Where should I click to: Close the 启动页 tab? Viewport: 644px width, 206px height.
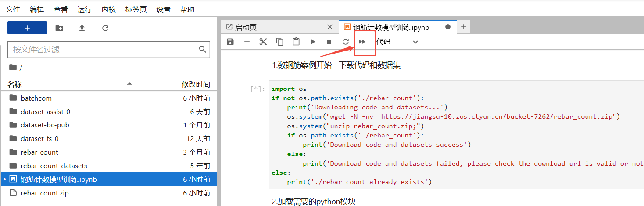coord(330,27)
